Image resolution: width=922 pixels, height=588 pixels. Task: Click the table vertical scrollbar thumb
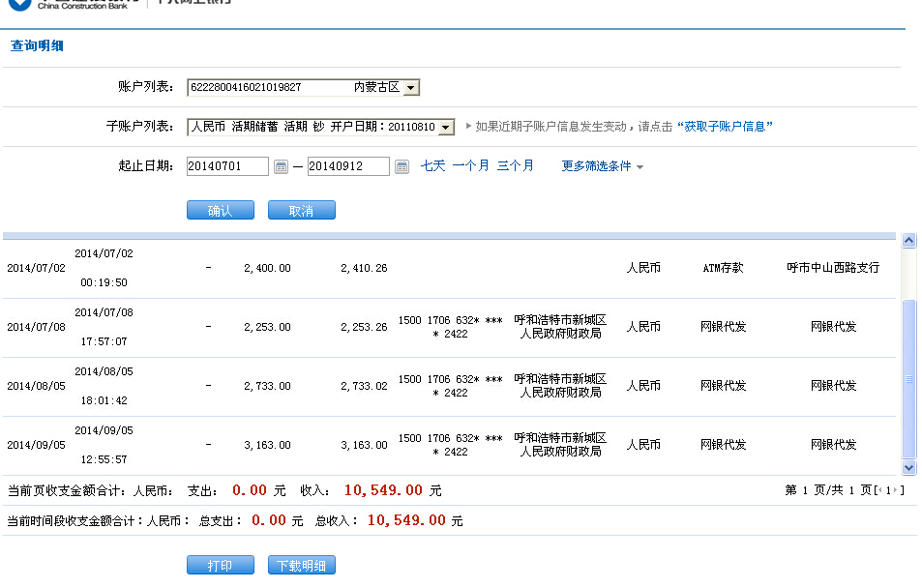909,379
